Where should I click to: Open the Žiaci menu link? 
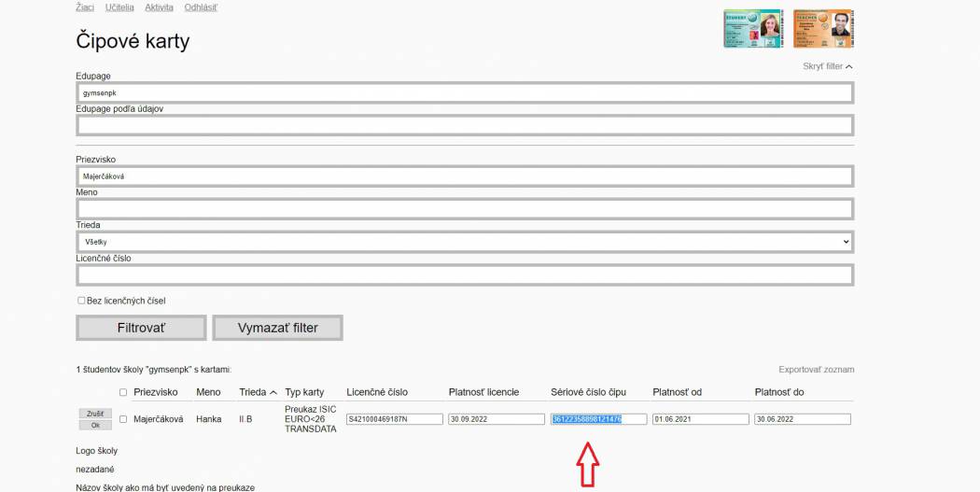tap(85, 7)
